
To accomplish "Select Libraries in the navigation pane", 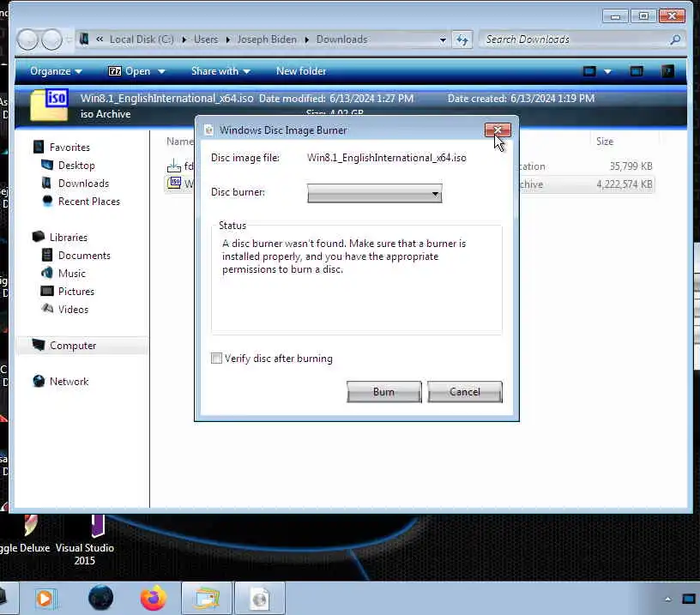I will (x=69, y=237).
